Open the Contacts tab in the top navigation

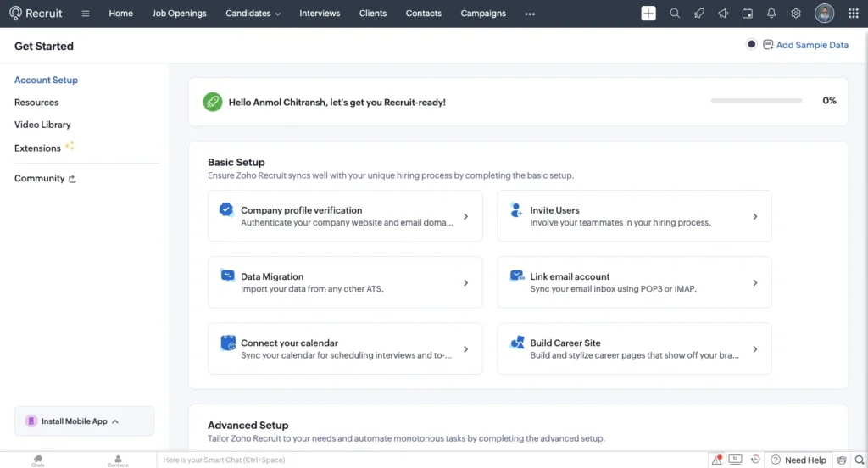pos(424,14)
